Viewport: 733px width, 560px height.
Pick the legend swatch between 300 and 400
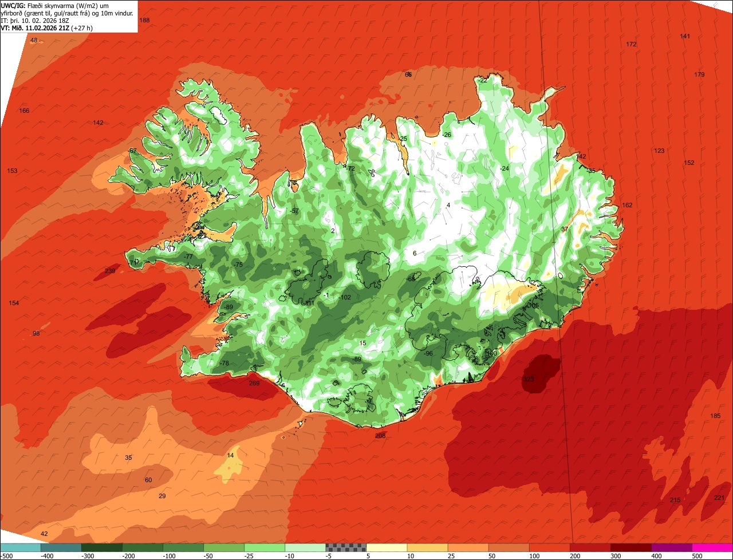click(630, 547)
